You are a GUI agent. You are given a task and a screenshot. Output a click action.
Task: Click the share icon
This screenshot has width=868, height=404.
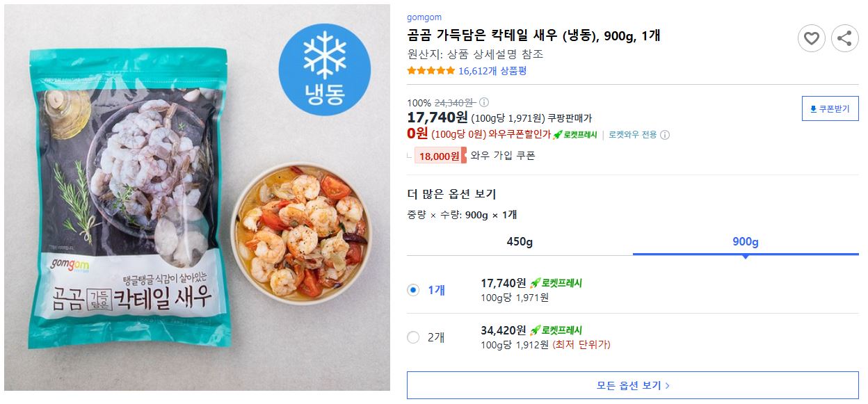845,39
